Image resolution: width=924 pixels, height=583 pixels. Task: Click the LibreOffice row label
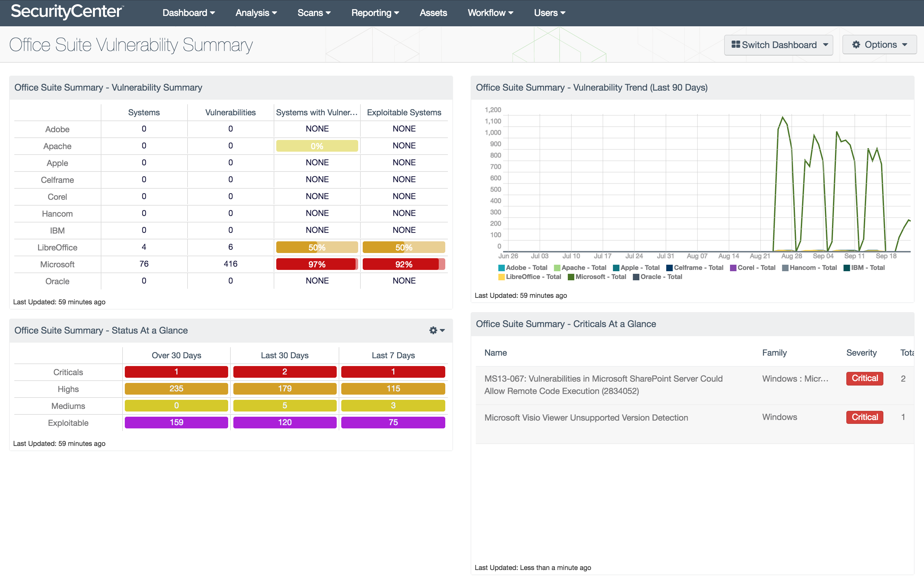(57, 247)
